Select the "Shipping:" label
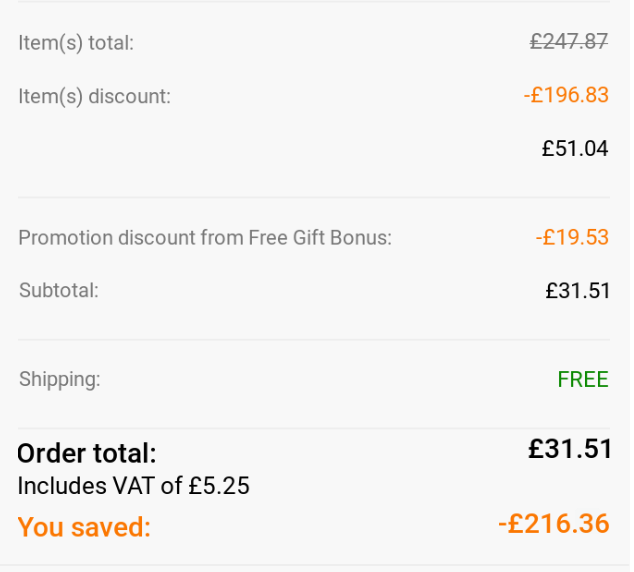The image size is (634, 572). pos(60,380)
